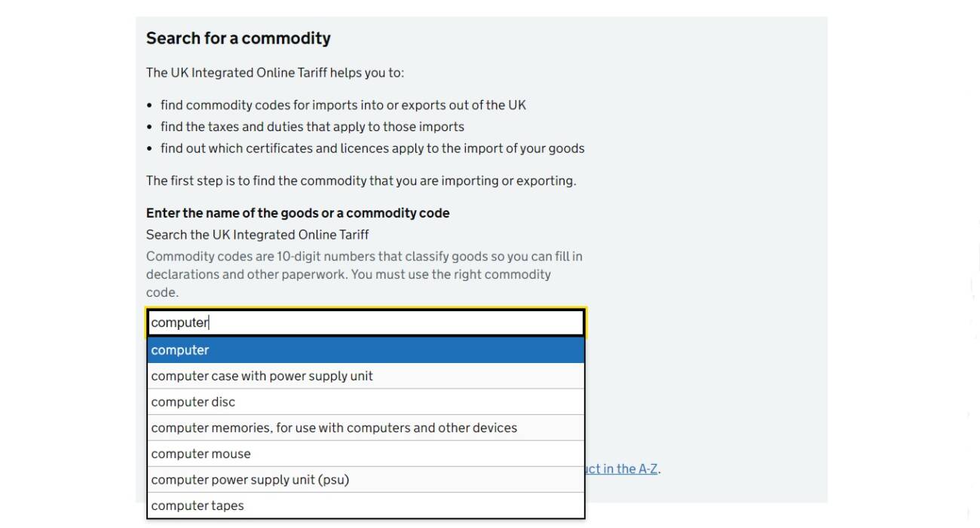Viewport: 980px width, 528px height.
Task: Click the period after the A-Z link
Action: (x=660, y=469)
